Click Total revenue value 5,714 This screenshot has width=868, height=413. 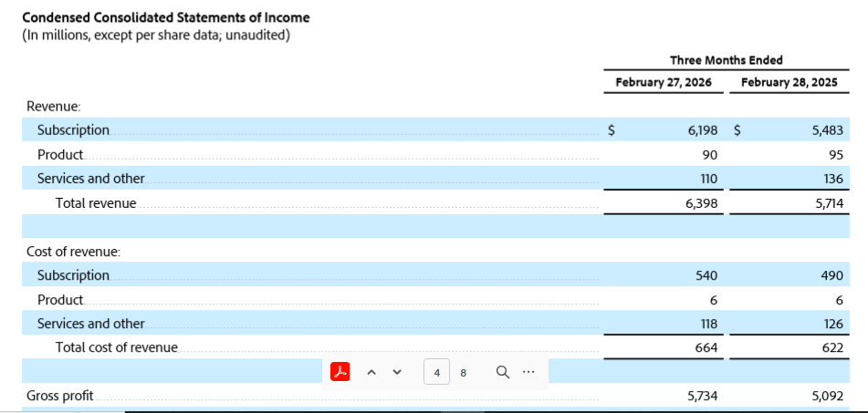830,203
